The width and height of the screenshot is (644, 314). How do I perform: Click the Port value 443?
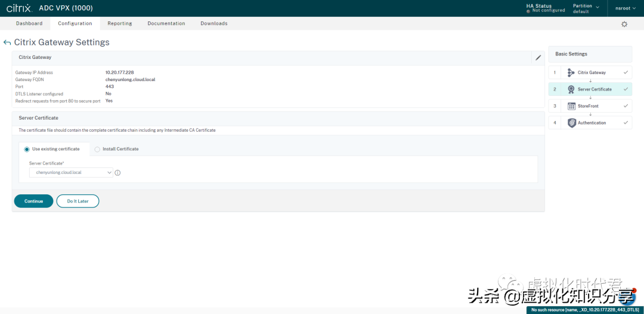110,86
